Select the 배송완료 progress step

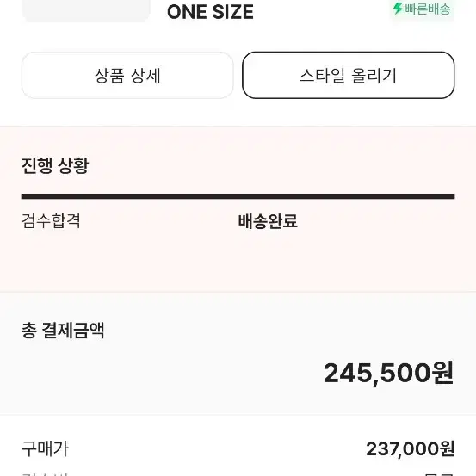(268, 220)
